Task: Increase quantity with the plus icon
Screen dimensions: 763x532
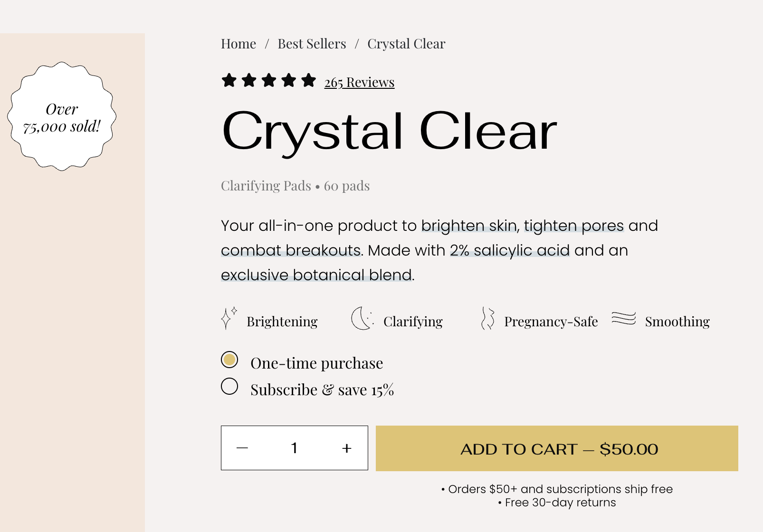Action: (x=347, y=448)
